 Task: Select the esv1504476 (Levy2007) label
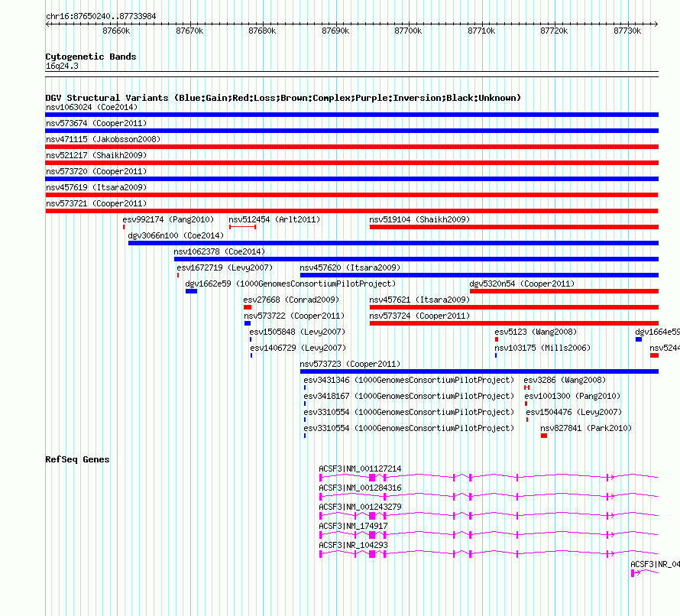point(574,412)
